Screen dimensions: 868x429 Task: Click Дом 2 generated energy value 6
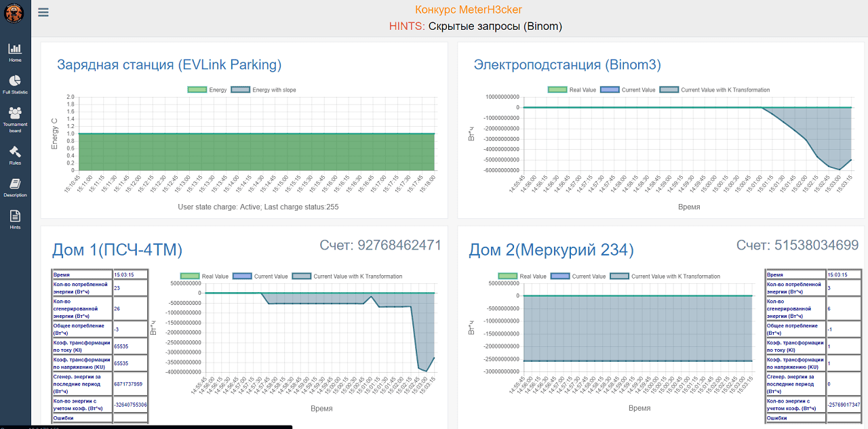point(844,308)
